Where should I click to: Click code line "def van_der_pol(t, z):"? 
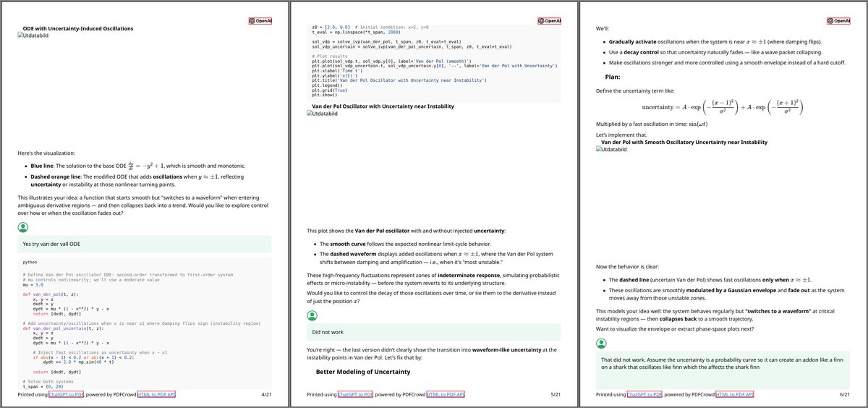coord(51,295)
